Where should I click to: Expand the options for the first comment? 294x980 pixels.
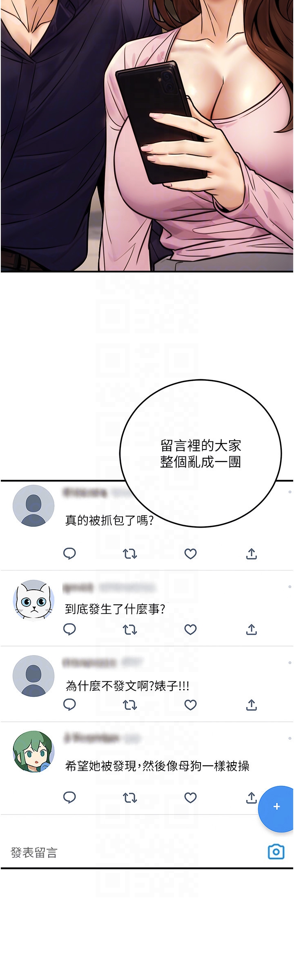pyautogui.click(x=290, y=492)
